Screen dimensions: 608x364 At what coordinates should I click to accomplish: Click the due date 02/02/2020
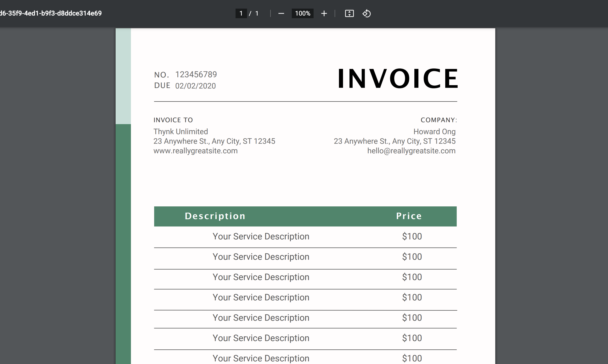click(x=195, y=86)
